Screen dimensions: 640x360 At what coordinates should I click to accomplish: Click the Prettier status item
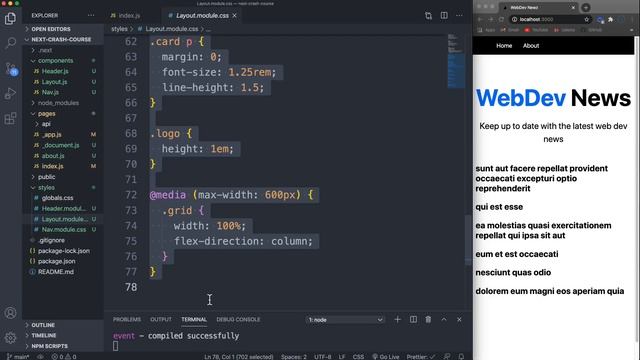tap(421, 356)
